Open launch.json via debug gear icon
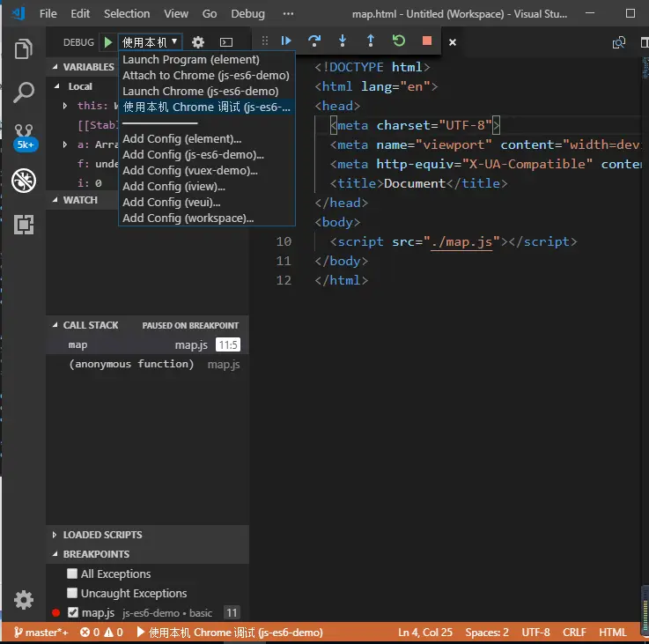 coord(198,41)
